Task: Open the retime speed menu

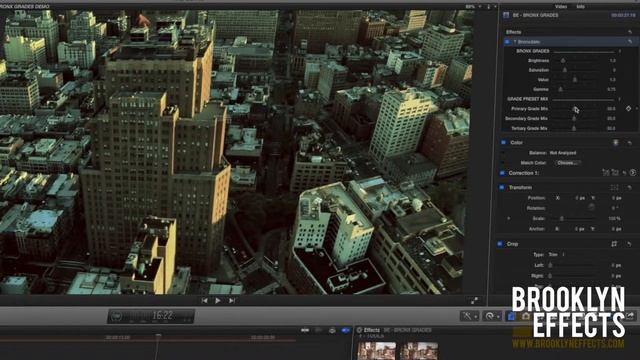Action: point(491,316)
